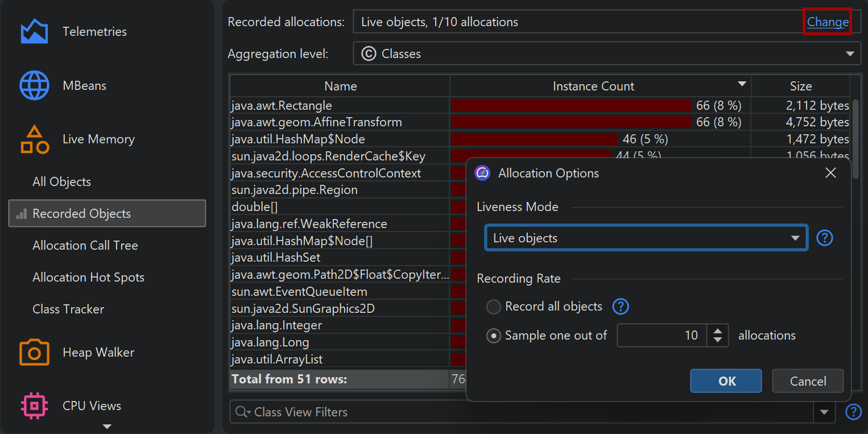Viewport: 868px width, 434px height.
Task: Click help icon beside Record all objects
Action: 620,307
